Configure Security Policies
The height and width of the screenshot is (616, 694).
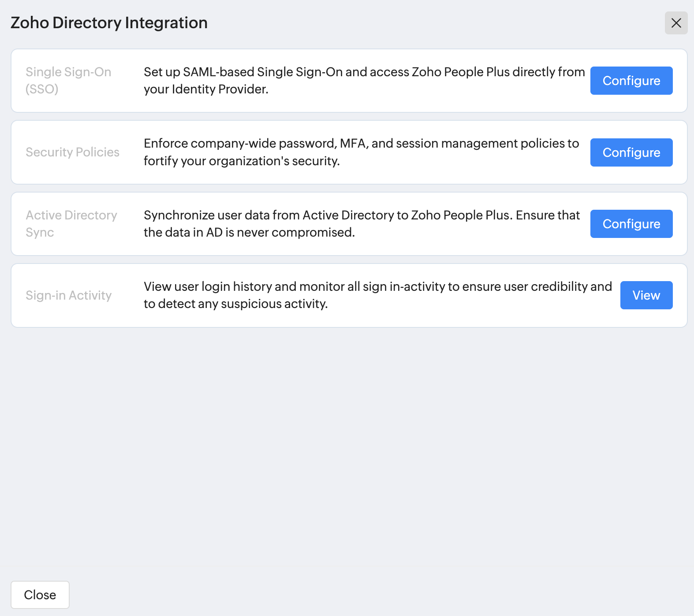coord(631,152)
